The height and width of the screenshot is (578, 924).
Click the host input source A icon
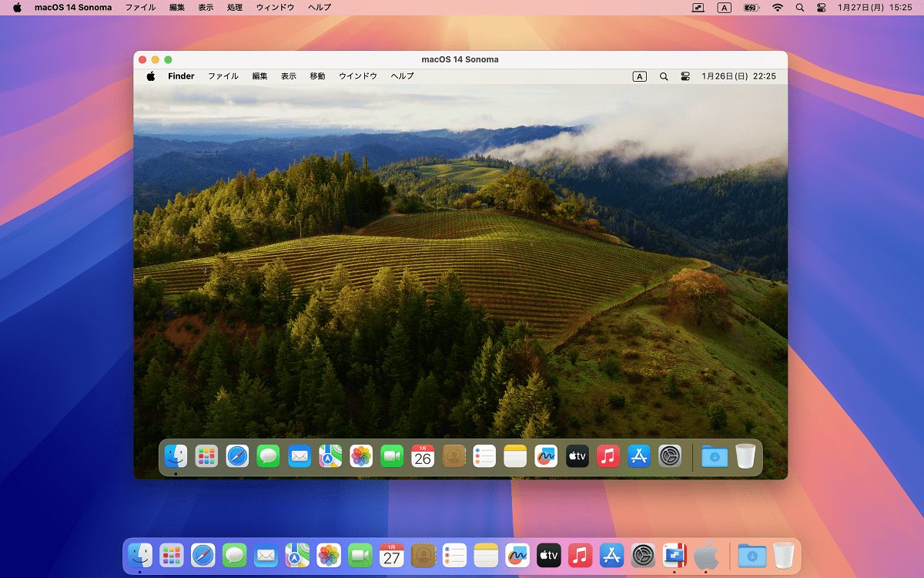tap(724, 7)
